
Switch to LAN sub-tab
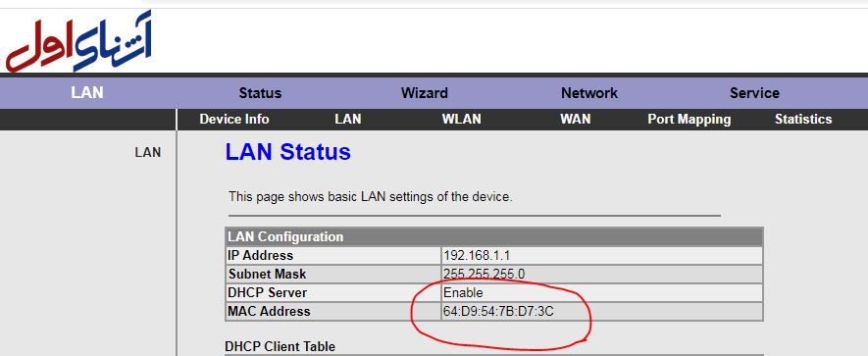(x=347, y=119)
